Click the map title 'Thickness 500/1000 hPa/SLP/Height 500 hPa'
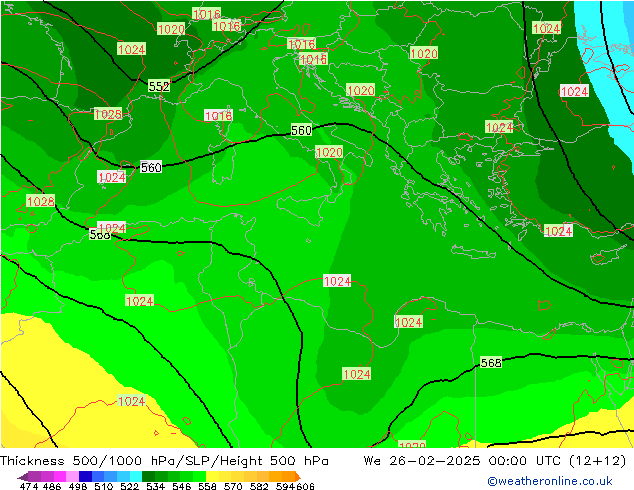Viewport: 634px width, 490px height. [x=164, y=461]
